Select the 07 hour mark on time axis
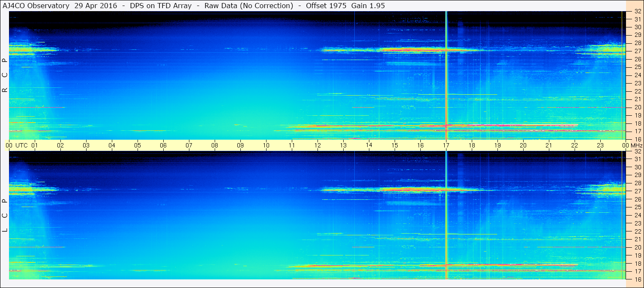 pos(189,145)
